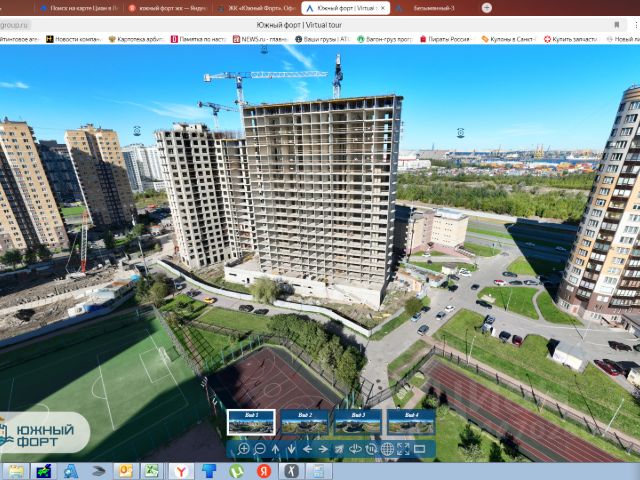Open the red Яндекс Я icon in taskbar
640x480 pixels.
point(264,471)
